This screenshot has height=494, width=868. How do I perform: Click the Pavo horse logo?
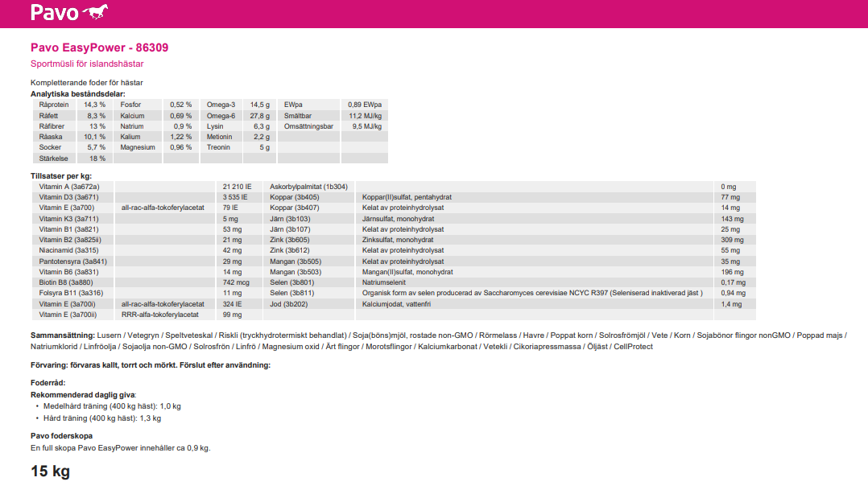[x=68, y=13]
